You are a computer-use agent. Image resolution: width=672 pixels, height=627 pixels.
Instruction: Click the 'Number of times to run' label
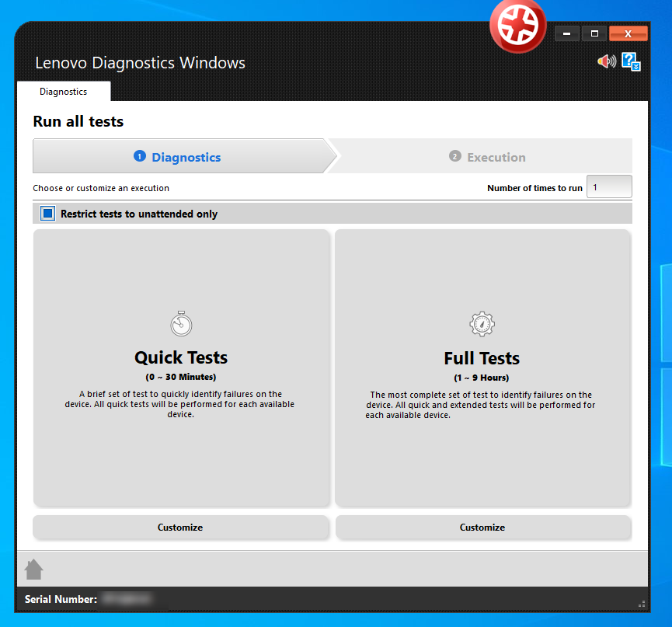point(534,188)
